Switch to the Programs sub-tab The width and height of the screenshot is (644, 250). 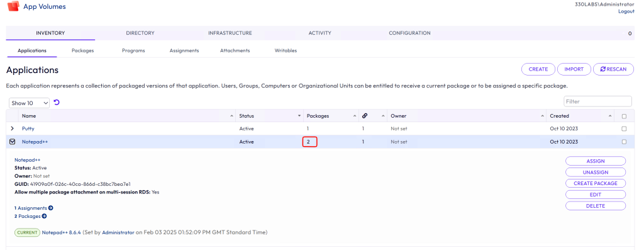click(133, 50)
